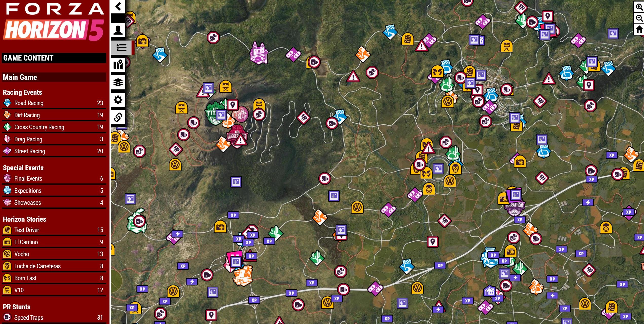Toggle Expeditions markers
This screenshot has width=644, height=324.
click(x=54, y=191)
